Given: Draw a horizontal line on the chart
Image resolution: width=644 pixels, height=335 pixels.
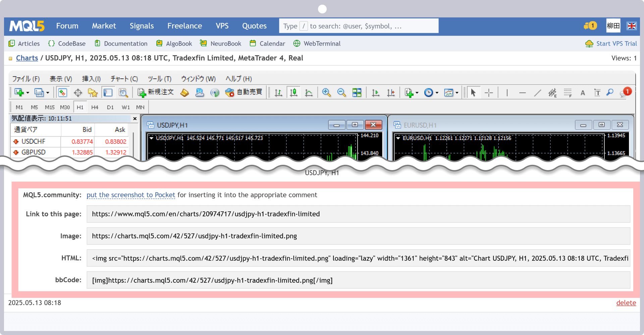Looking at the screenshot, I should point(523,92).
